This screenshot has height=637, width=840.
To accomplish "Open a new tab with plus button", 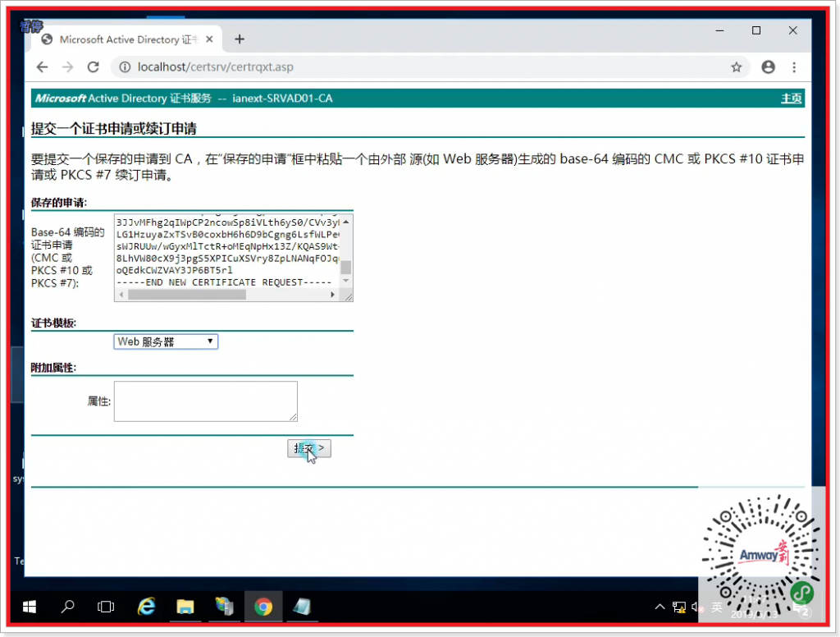I will [240, 39].
